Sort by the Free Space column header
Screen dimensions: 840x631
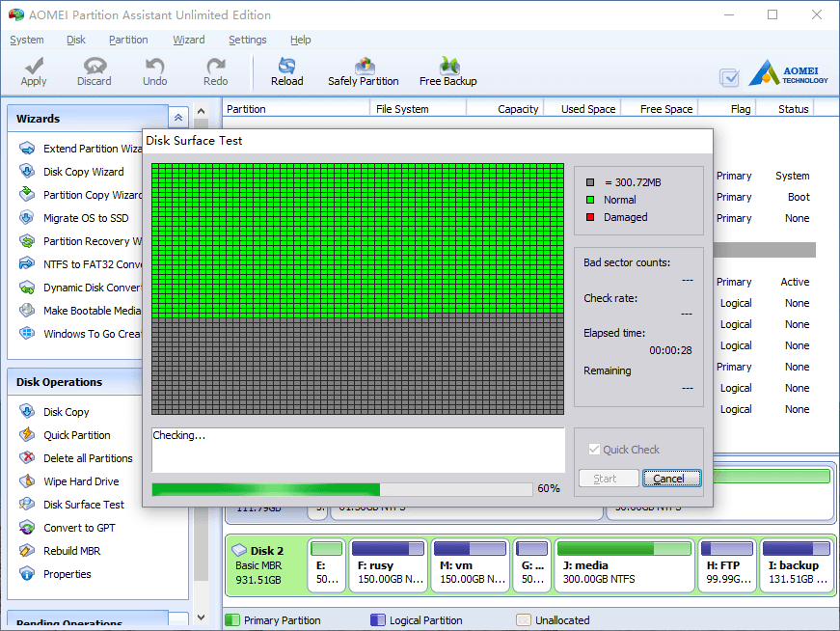pos(660,109)
